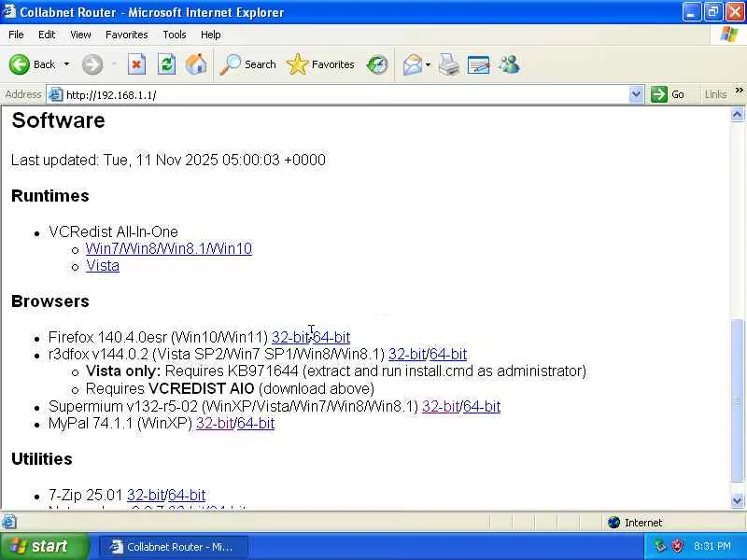747x560 pixels.
Task: Click the Software heading text
Action: (x=58, y=120)
